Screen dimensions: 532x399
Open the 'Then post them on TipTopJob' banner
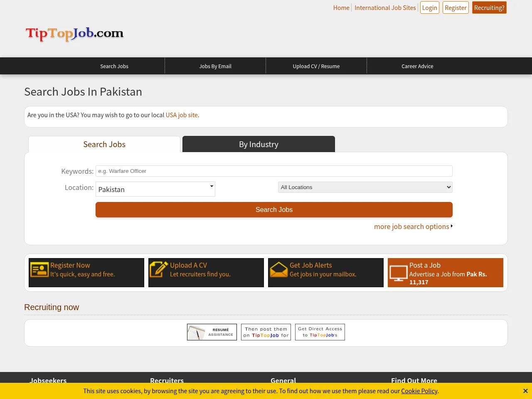(x=266, y=332)
